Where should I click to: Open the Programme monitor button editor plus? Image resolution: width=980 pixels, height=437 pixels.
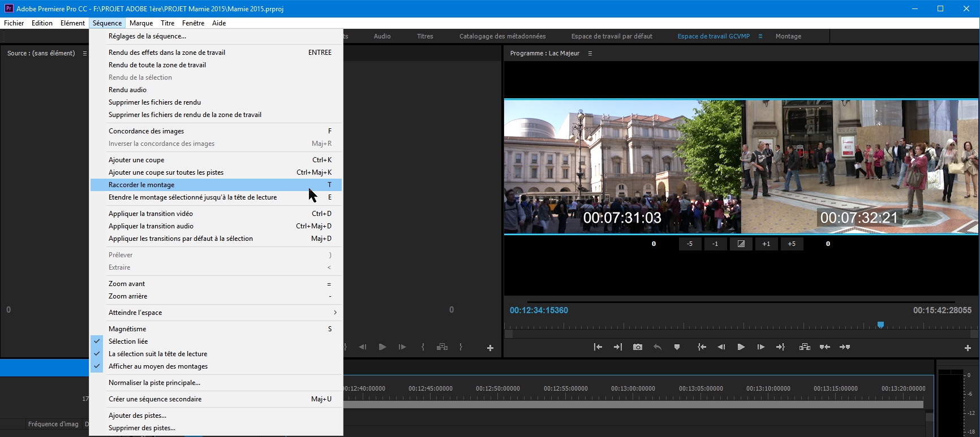point(968,348)
